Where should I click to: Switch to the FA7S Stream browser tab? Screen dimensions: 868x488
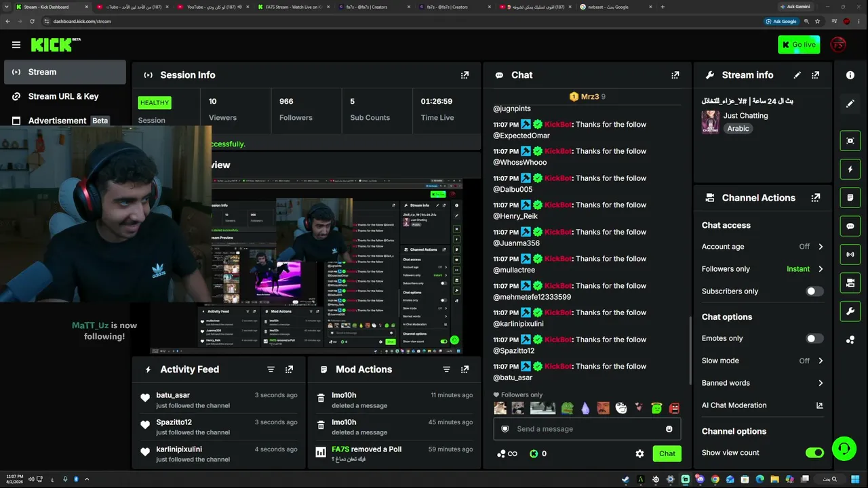[293, 7]
